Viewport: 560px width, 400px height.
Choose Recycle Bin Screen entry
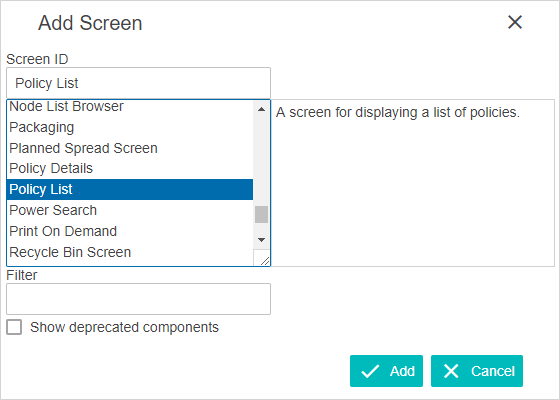click(x=130, y=252)
